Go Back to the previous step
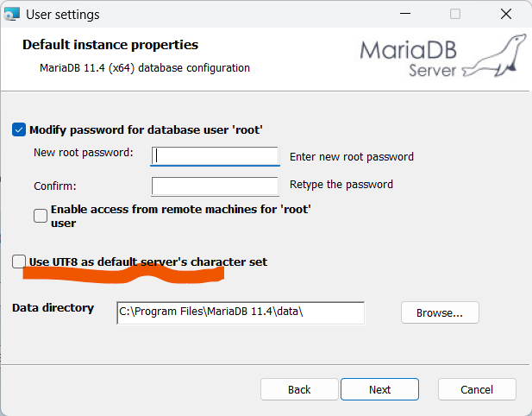The image size is (532, 416). click(299, 389)
